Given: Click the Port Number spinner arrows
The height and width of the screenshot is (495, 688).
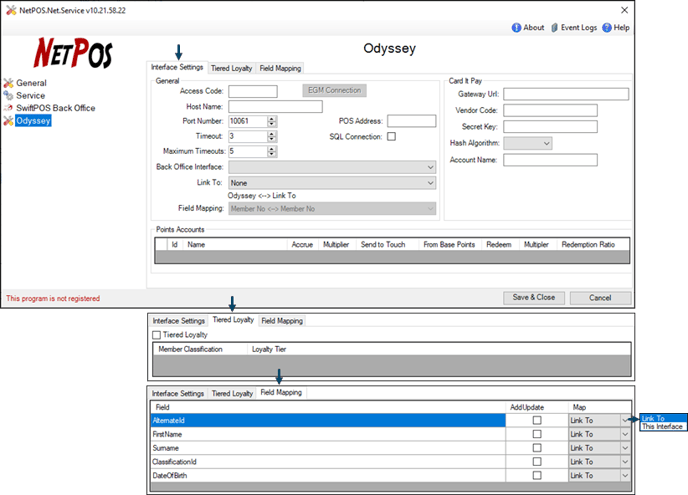Looking at the screenshot, I should (272, 122).
